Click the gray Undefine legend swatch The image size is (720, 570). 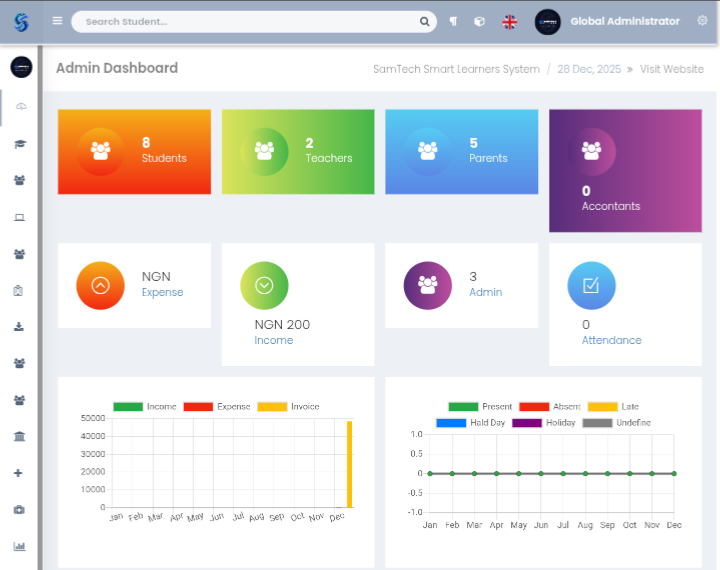[597, 423]
